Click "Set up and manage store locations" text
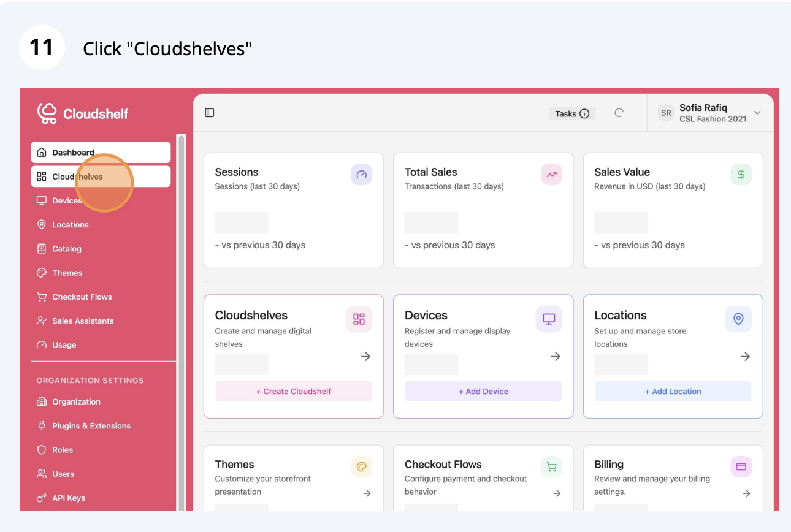The image size is (791, 532). click(640, 338)
